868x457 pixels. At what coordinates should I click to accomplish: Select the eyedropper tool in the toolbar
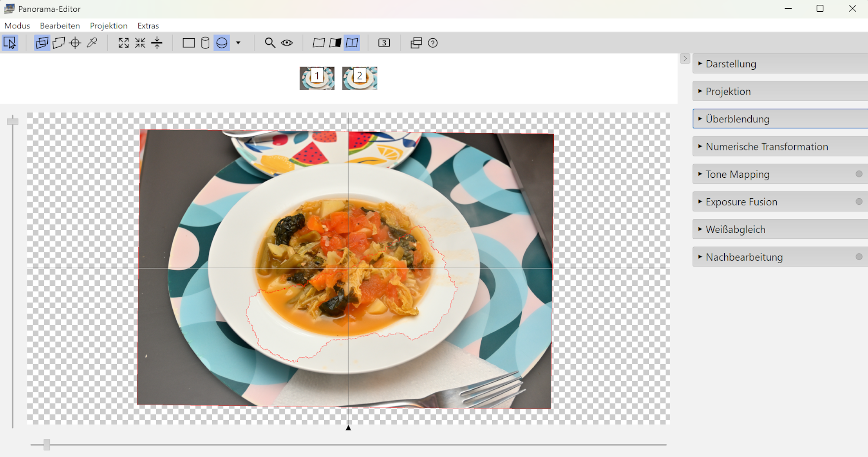[x=92, y=43]
